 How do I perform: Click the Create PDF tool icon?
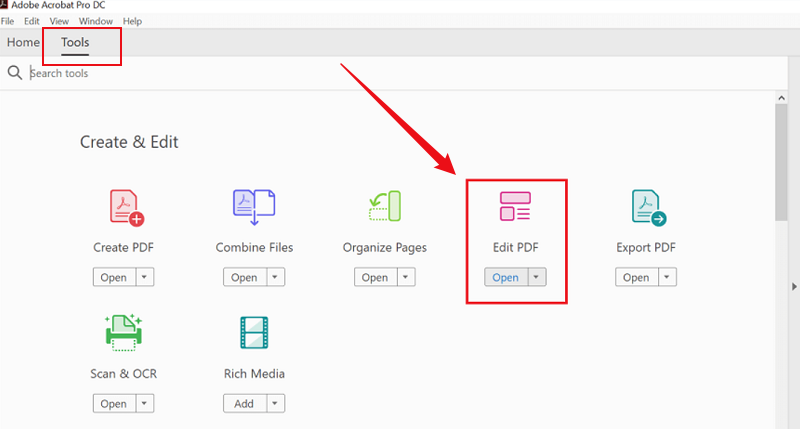coord(127,207)
